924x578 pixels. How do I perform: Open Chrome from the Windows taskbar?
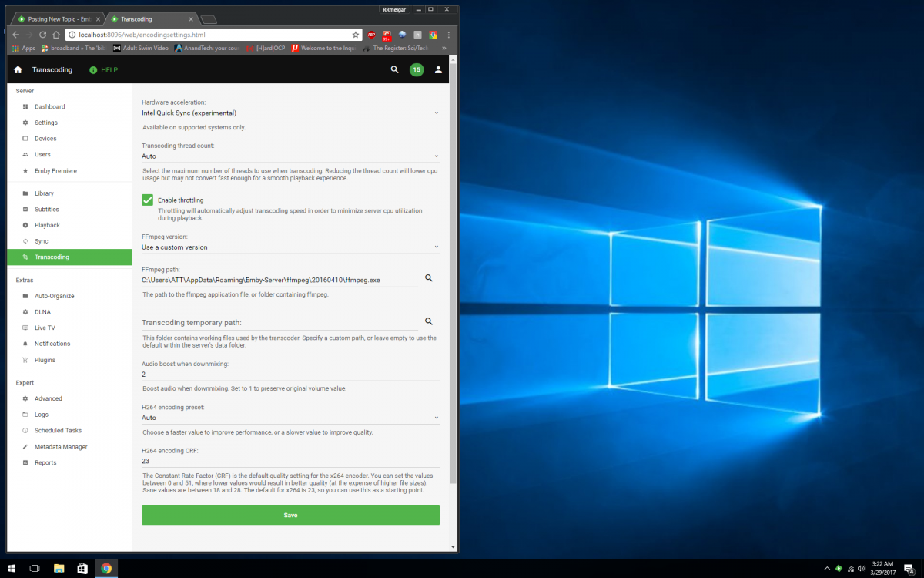pyautogui.click(x=106, y=569)
